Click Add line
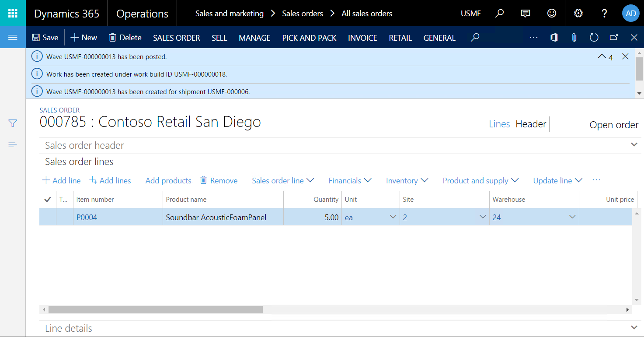Viewport: 644px width, 337px height. pos(61,180)
